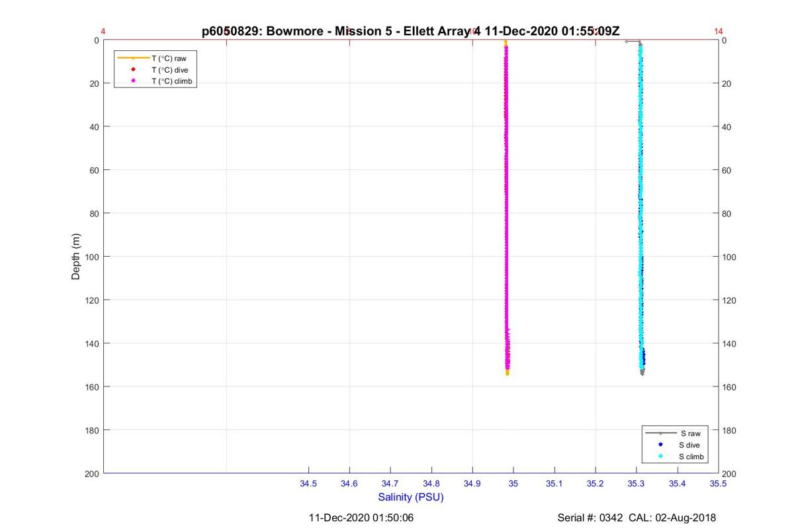Click the red T dive legend dot
Screen dimensions: 794x532
point(133,69)
